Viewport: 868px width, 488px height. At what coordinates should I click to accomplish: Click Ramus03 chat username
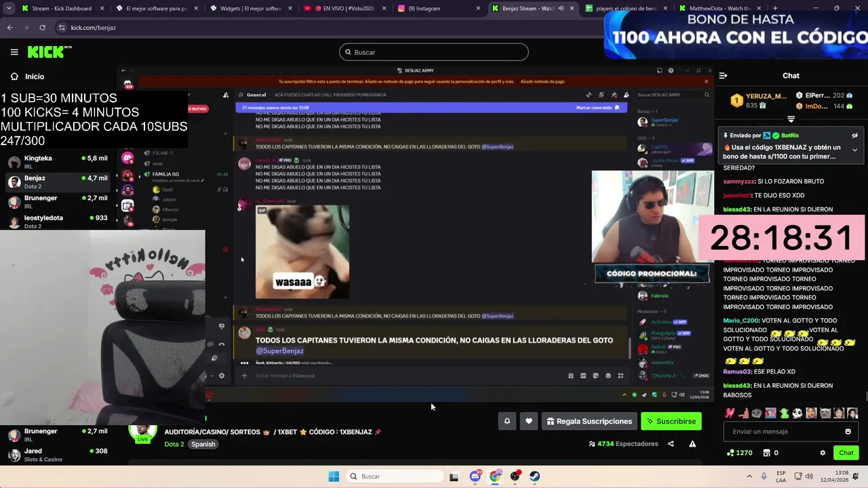tap(738, 371)
